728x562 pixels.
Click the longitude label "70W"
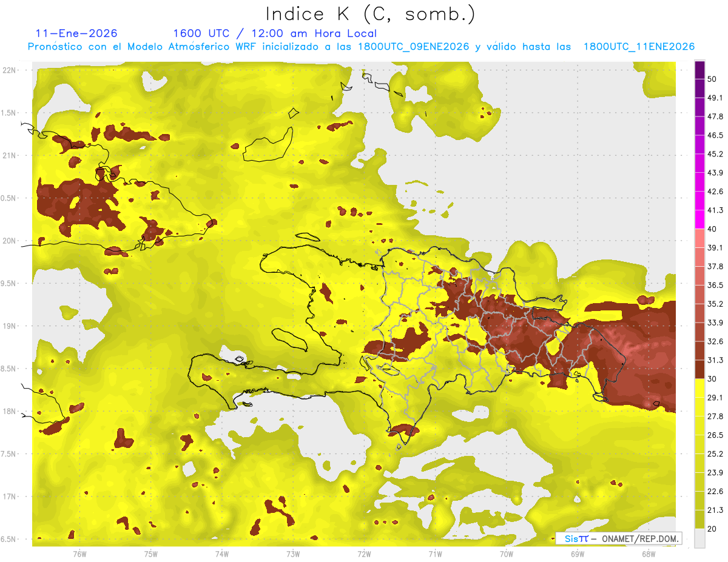click(x=507, y=554)
